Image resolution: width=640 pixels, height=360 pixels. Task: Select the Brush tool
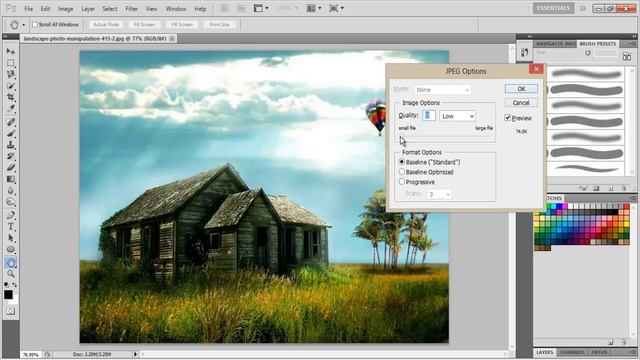11,133
